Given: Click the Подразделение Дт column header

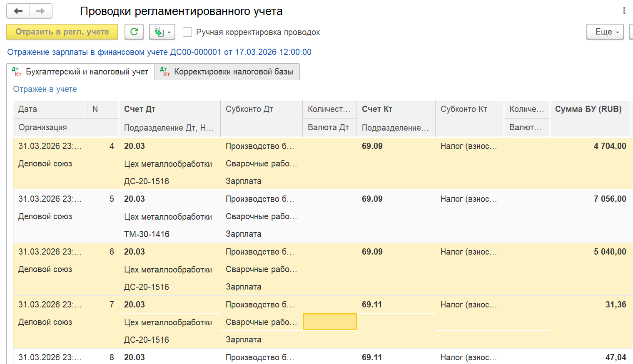Looking at the screenshot, I should pyautogui.click(x=169, y=128).
